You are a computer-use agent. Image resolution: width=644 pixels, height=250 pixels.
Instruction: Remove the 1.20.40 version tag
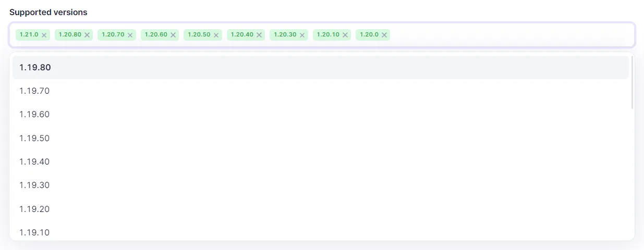pos(259,35)
